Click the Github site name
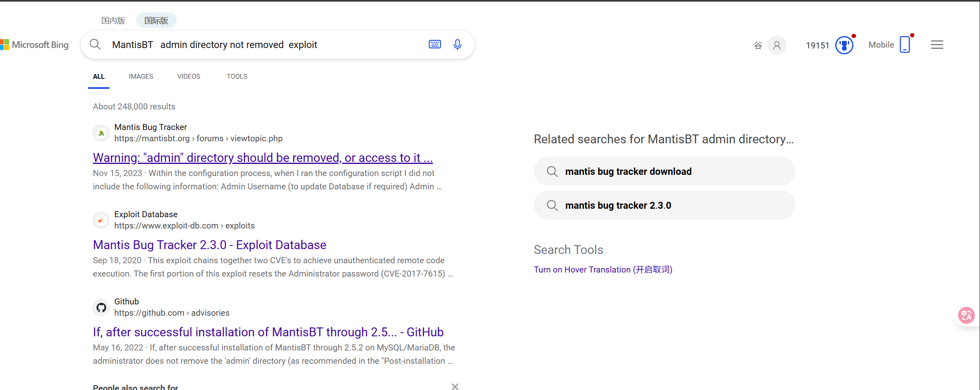Screen dimensions: 980x390 [126, 302]
